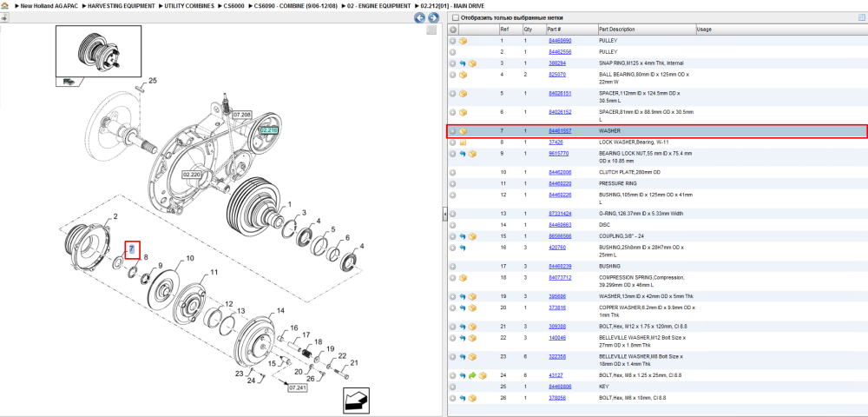Open the 'CS6000' breadcrumb
This screenshot has width=868, height=417.
pos(233,5)
